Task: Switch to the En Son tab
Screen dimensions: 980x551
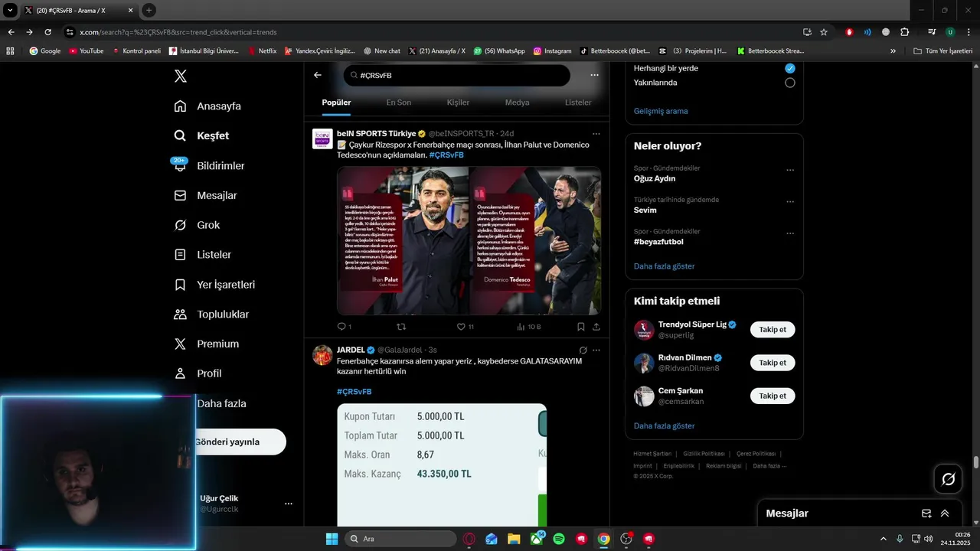Action: coord(398,103)
